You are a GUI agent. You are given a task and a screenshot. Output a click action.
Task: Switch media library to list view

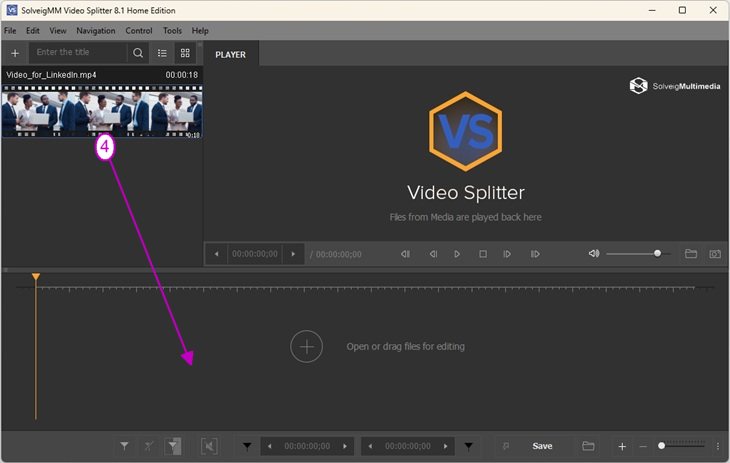(163, 53)
